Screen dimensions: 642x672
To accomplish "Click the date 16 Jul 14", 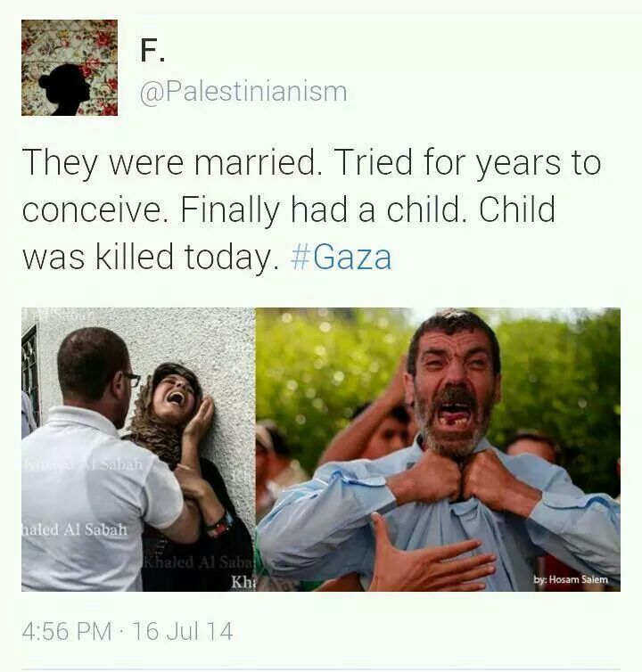I will pyautogui.click(x=183, y=631).
